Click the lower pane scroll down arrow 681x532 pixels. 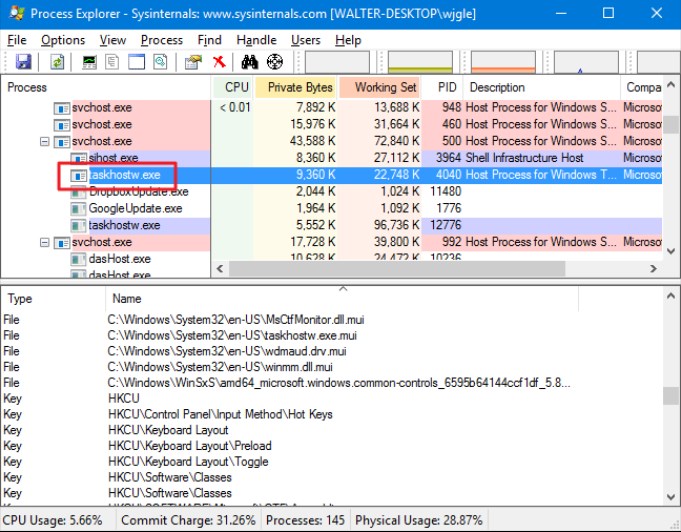pos(671,496)
